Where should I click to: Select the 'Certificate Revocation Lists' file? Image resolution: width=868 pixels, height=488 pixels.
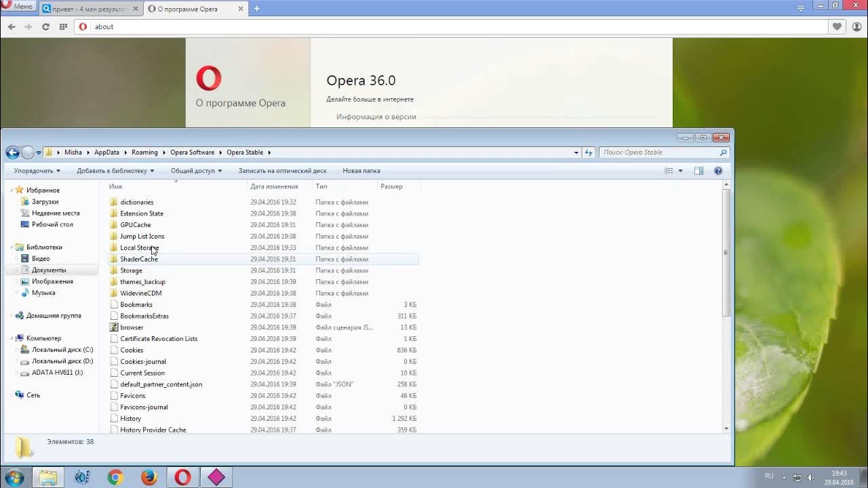coord(159,339)
